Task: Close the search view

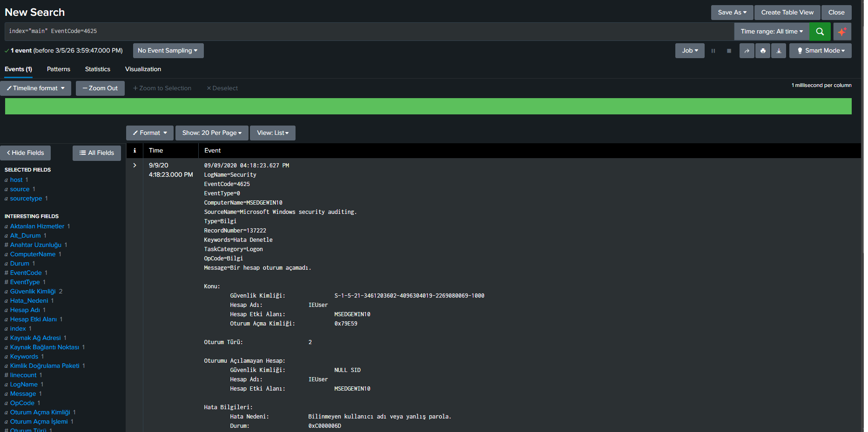Action: (836, 13)
